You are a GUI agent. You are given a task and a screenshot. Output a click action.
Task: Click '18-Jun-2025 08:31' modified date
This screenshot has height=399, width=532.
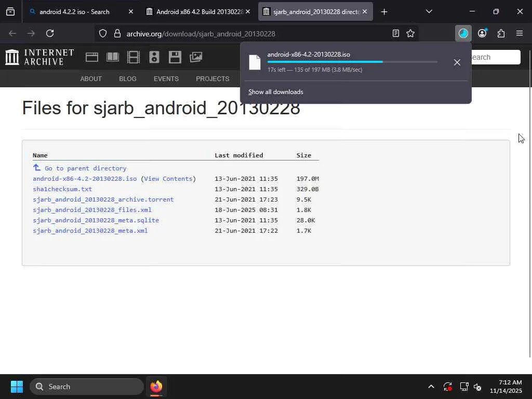(246, 210)
